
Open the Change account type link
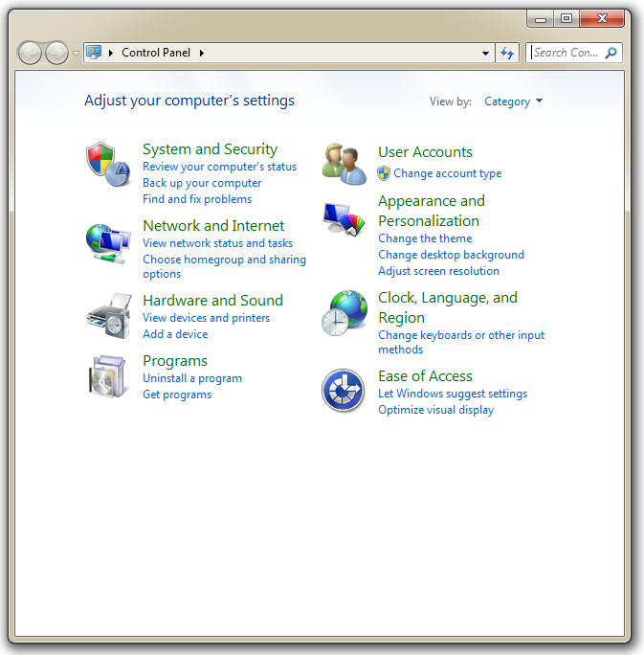(447, 173)
